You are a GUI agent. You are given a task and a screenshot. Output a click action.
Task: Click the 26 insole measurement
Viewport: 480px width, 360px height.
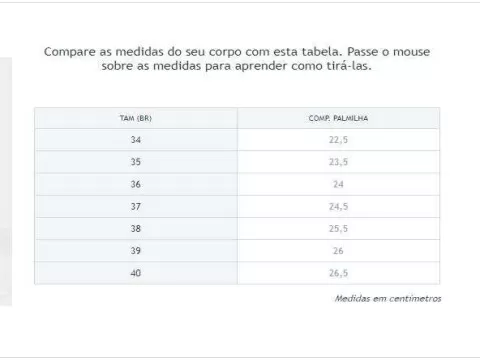[x=338, y=251]
